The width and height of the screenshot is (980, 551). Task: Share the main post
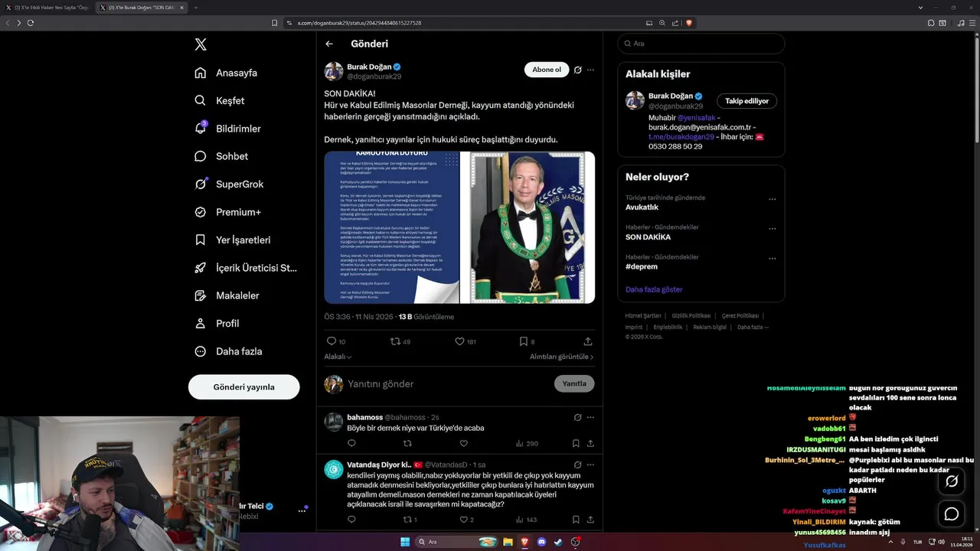[x=588, y=341]
